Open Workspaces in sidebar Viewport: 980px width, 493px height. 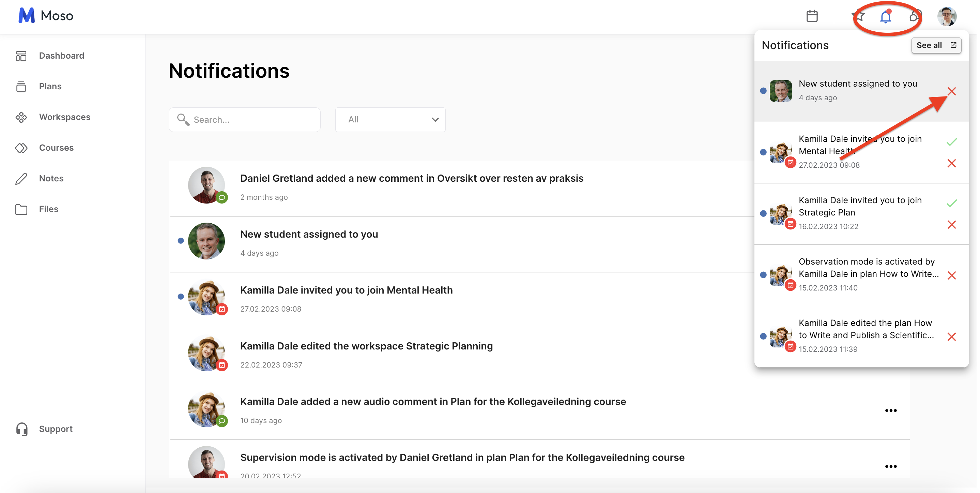click(65, 117)
